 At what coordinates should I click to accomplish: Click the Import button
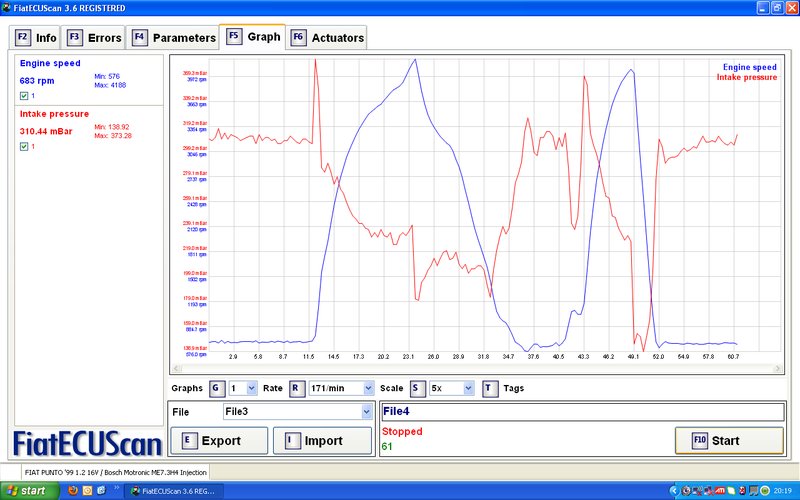(x=322, y=440)
